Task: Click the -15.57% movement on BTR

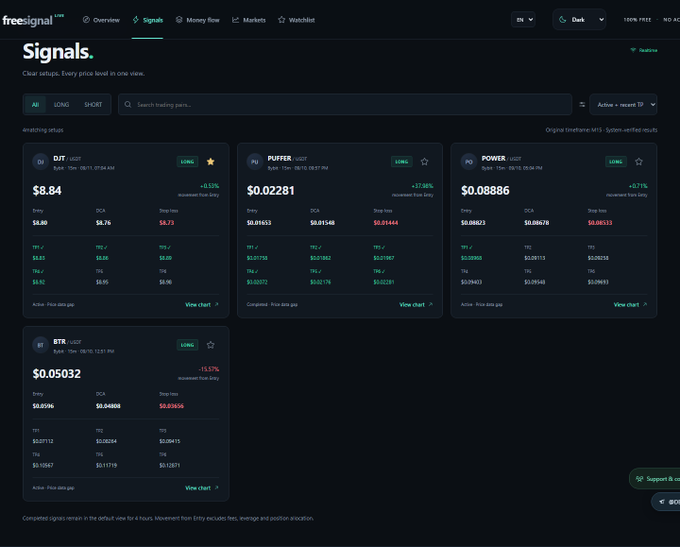Action: coord(209,369)
